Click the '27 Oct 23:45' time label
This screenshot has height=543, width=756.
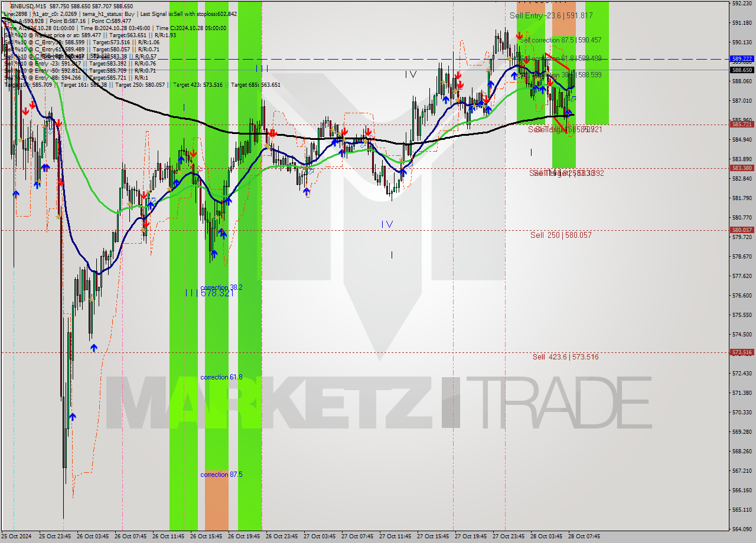[x=509, y=537]
